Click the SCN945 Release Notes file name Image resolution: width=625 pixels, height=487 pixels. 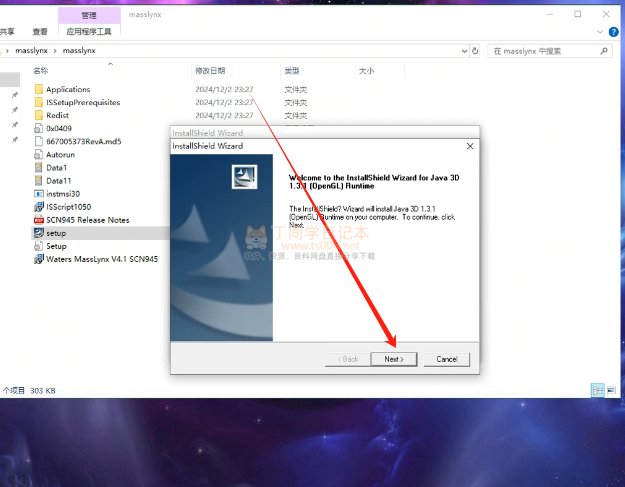tap(88, 220)
